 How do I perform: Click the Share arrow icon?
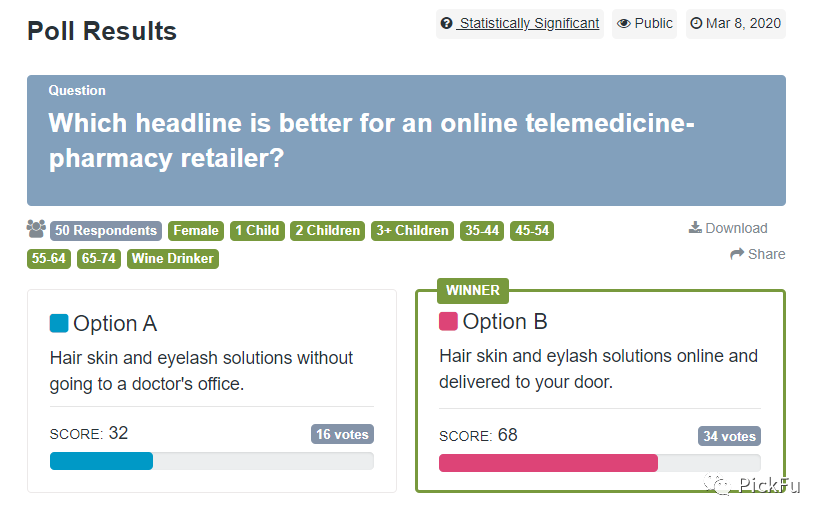(x=737, y=254)
